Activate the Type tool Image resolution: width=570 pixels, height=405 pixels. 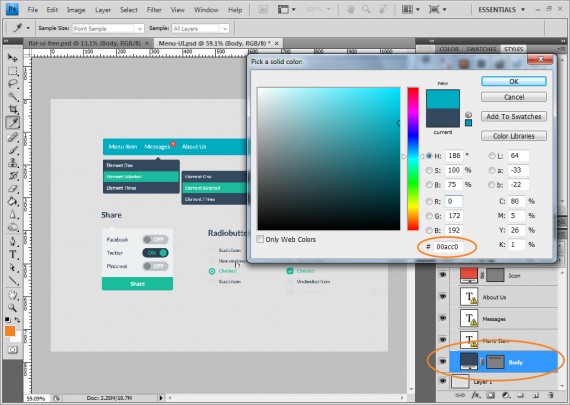pyautogui.click(x=13, y=254)
